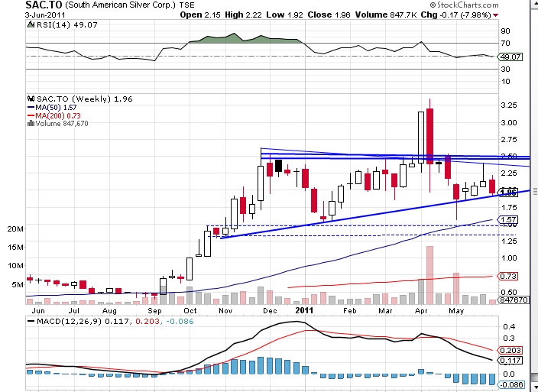Viewport: 538px width, 392px height.
Task: Click the Dec label on time axis
Action: click(270, 311)
